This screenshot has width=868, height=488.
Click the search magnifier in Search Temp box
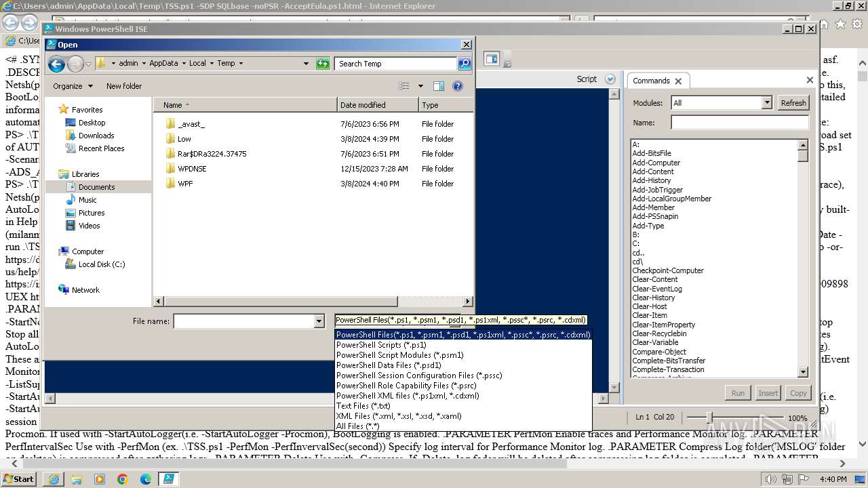coord(465,64)
